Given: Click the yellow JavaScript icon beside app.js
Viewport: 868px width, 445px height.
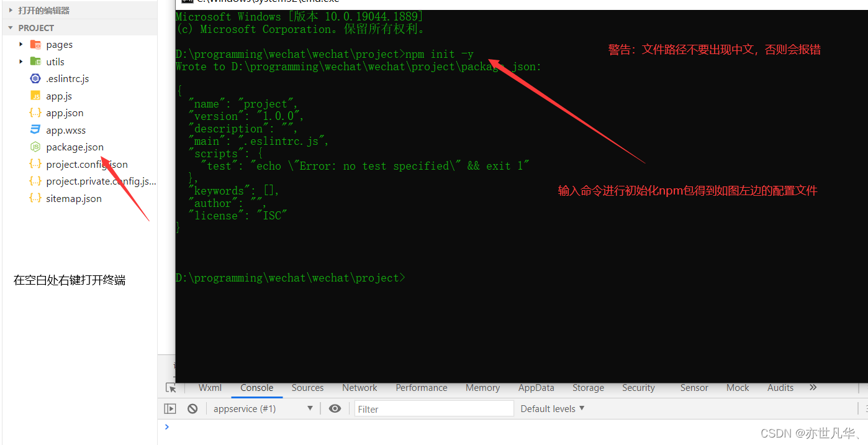Looking at the screenshot, I should [35, 96].
